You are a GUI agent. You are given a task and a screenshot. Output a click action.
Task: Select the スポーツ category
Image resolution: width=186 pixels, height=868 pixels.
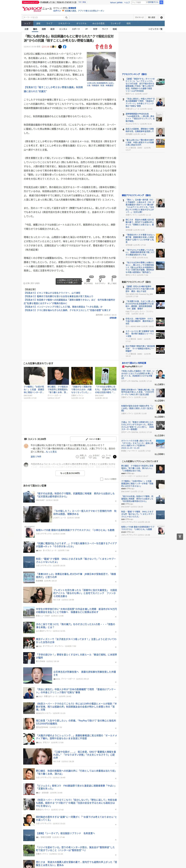point(76,29)
